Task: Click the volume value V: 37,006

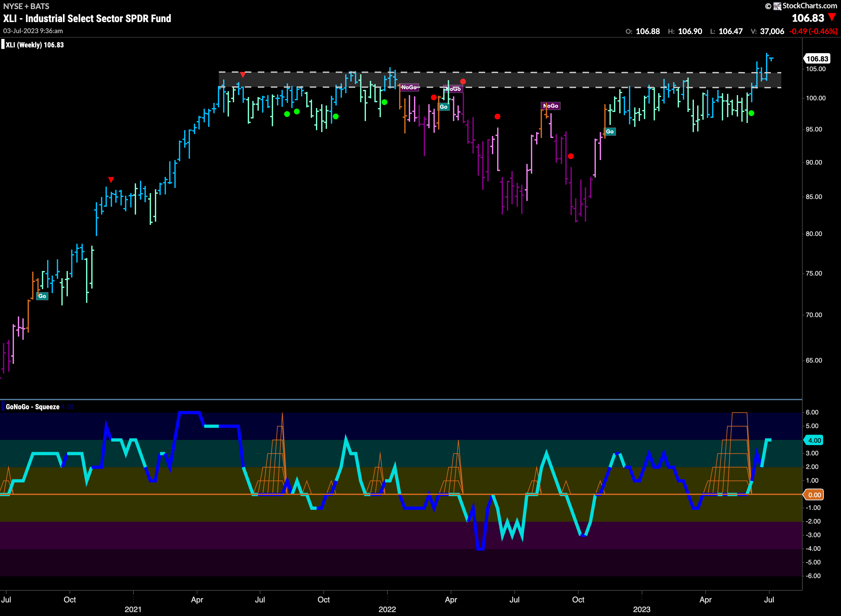Action: [x=767, y=31]
